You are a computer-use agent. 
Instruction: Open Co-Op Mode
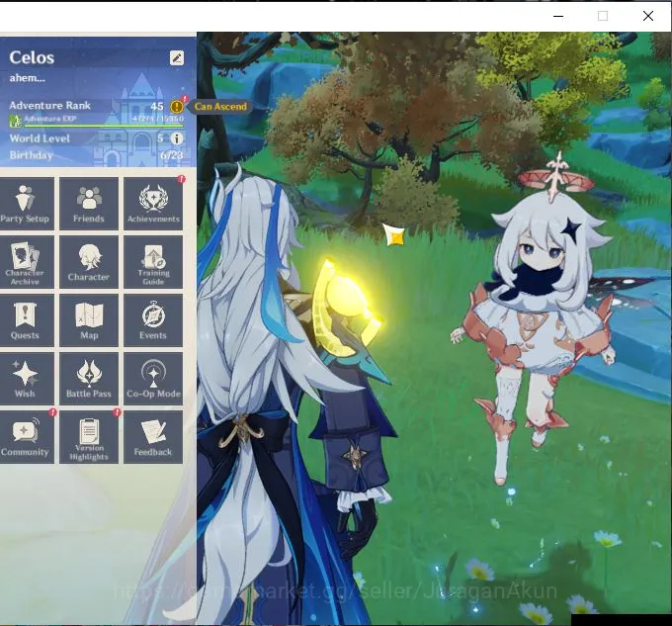[153, 379]
